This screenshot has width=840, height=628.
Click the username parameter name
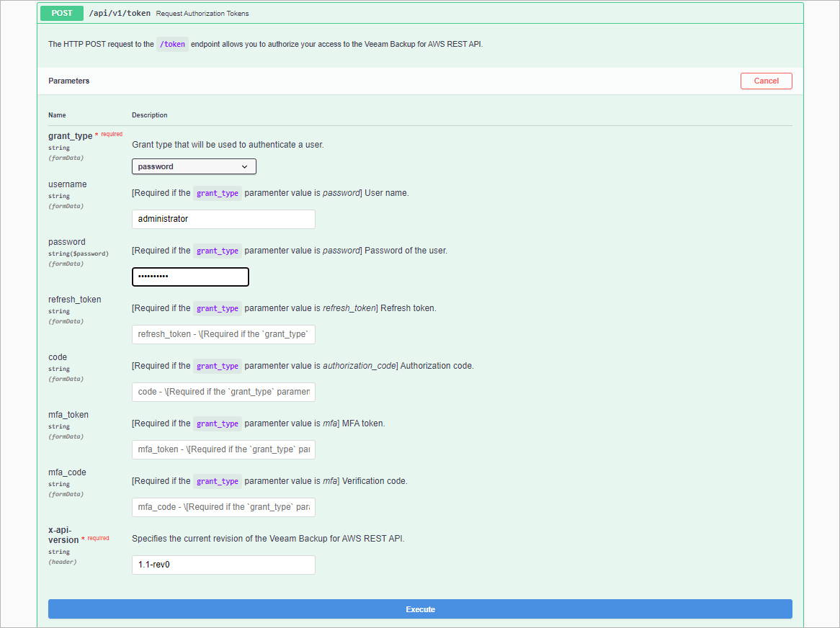[x=68, y=184]
